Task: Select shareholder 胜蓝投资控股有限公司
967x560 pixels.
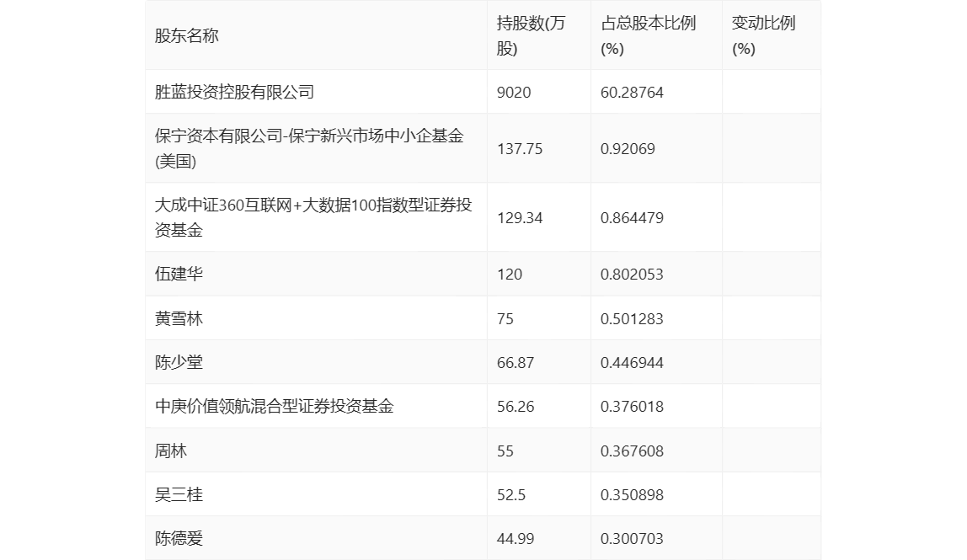Action: point(234,92)
